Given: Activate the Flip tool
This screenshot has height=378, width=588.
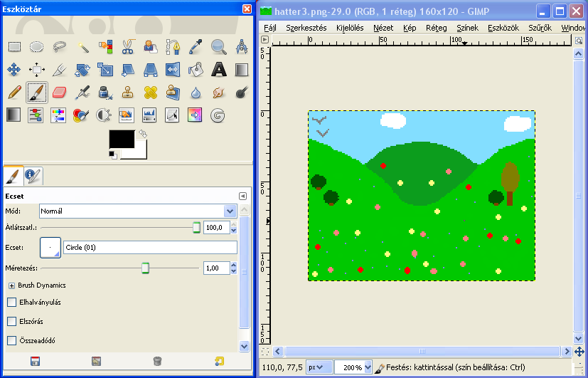Looking at the screenshot, I should (x=173, y=70).
